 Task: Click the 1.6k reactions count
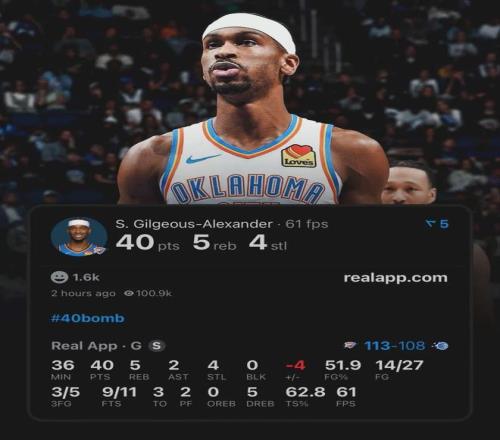(86, 277)
